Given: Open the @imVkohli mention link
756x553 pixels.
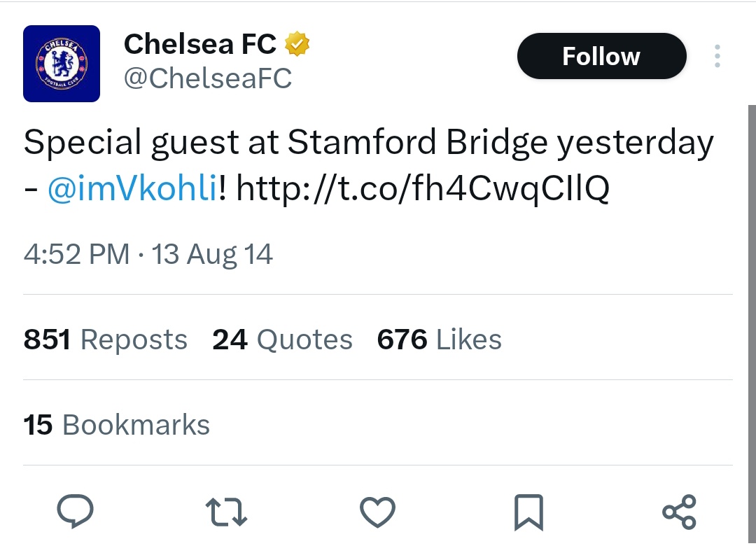Looking at the screenshot, I should tap(132, 188).
